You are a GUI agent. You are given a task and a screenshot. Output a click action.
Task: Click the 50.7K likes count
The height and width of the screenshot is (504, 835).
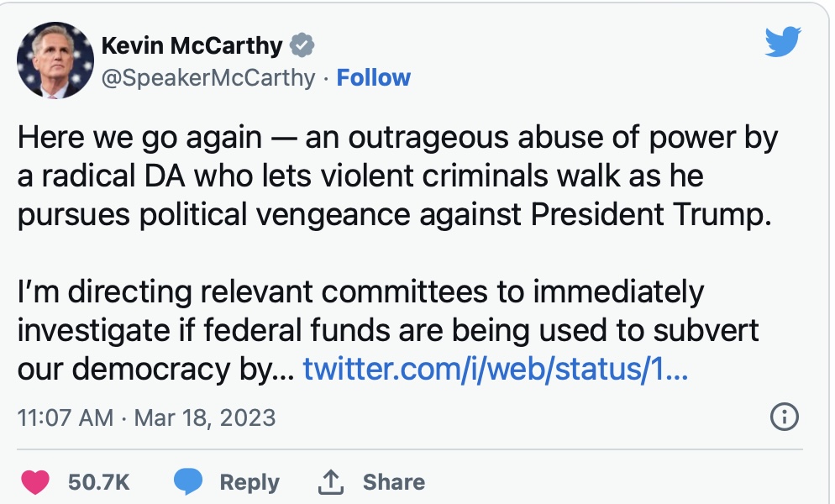point(99,482)
